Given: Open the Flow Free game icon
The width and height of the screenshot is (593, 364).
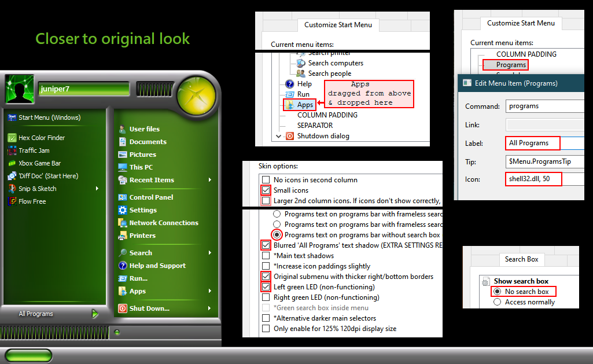Looking at the screenshot, I should click(x=12, y=201).
